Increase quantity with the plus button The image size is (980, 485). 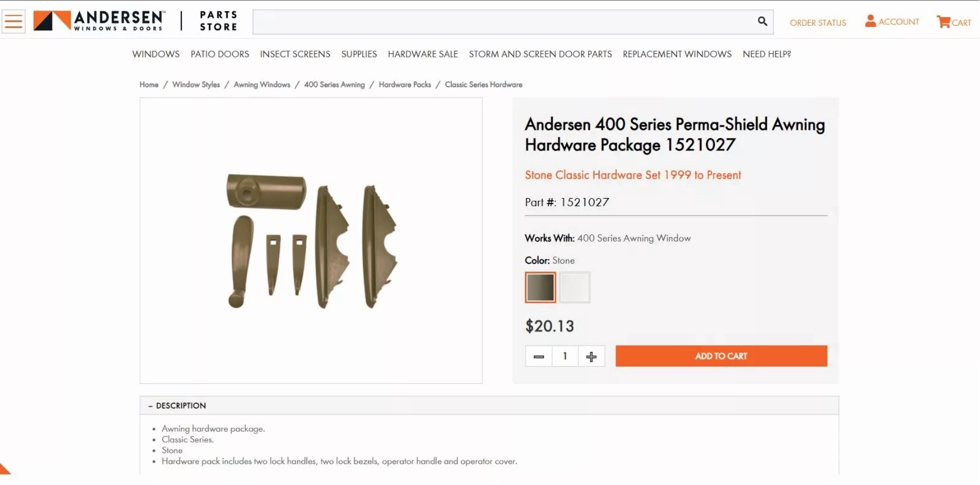pyautogui.click(x=591, y=356)
